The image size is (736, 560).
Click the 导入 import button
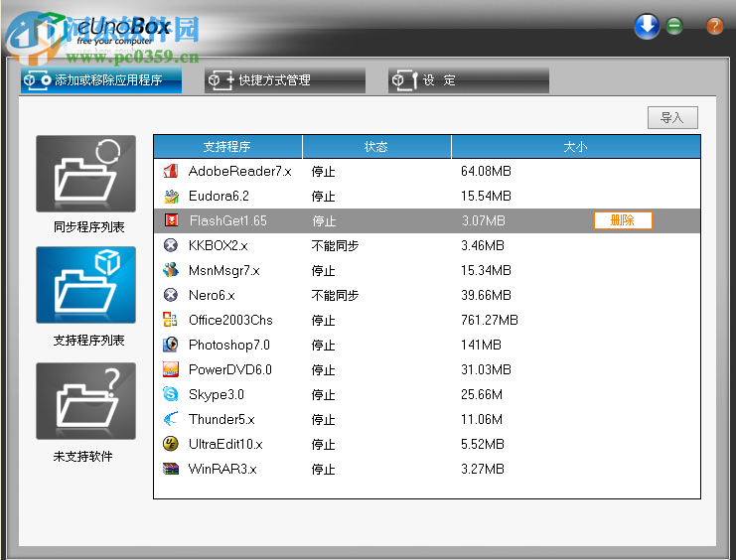pyautogui.click(x=672, y=117)
